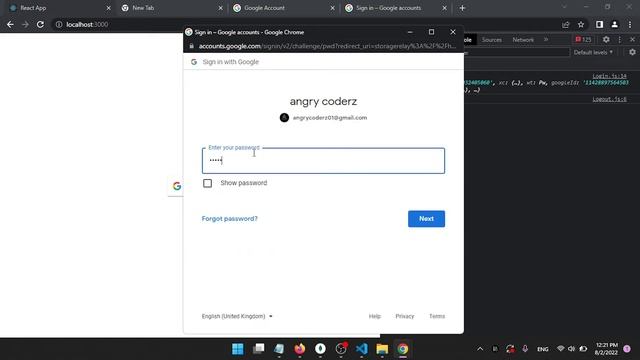The image size is (640, 360).
Task: Bookmark this page with the star icon
Action: (x=581, y=24)
